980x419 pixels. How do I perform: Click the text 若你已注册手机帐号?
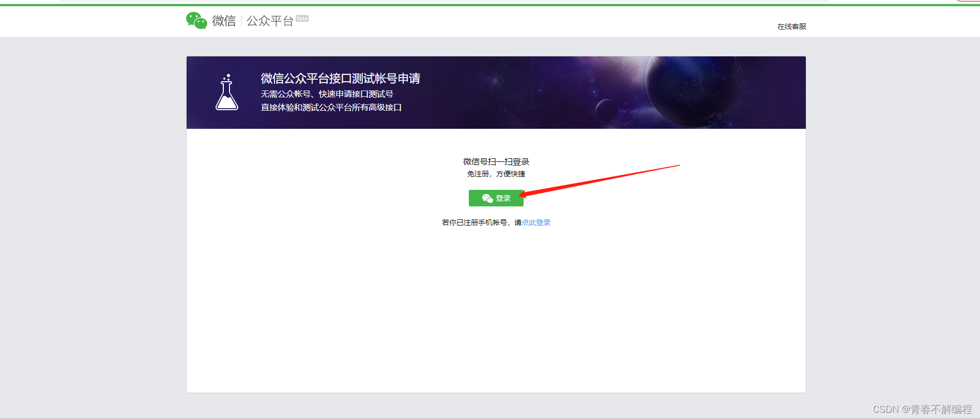pyautogui.click(x=474, y=222)
